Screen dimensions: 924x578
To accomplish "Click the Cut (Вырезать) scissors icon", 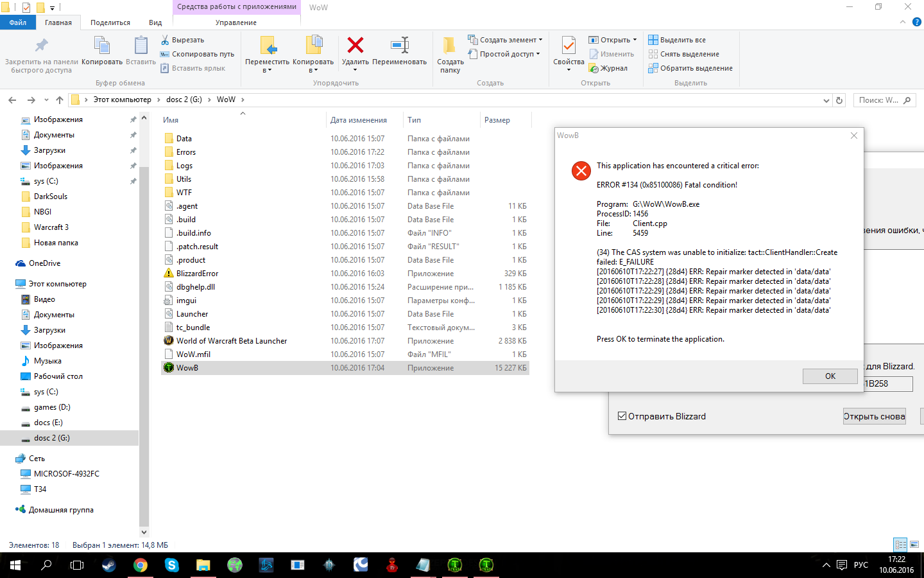I will 165,40.
